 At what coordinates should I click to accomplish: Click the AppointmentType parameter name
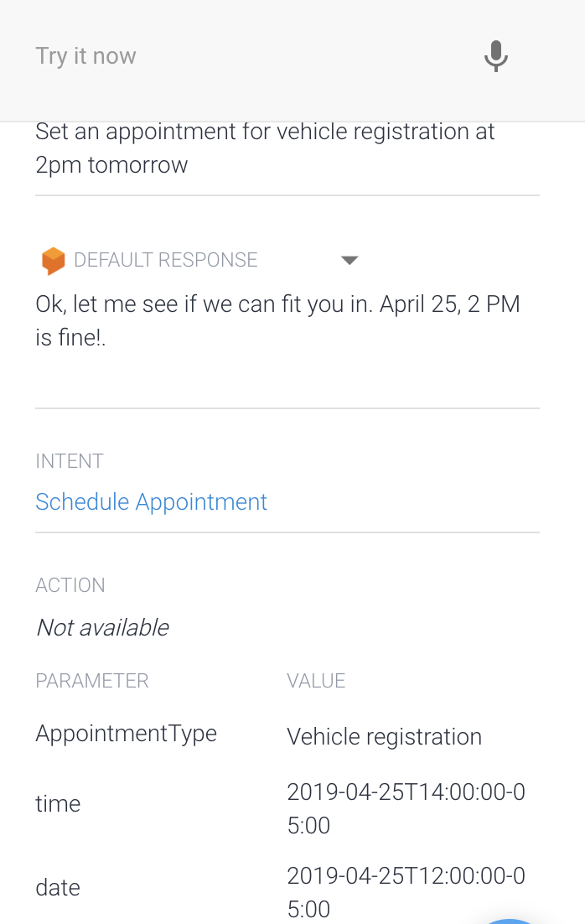click(126, 733)
